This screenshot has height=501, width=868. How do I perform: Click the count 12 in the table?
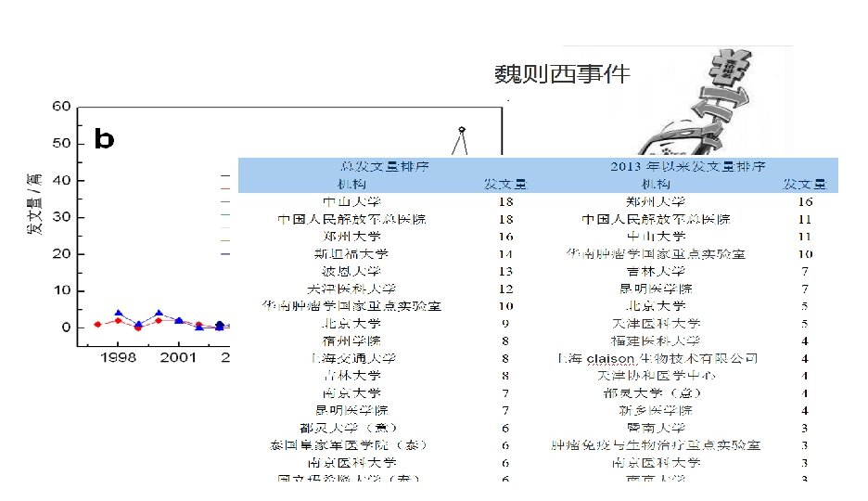505,289
